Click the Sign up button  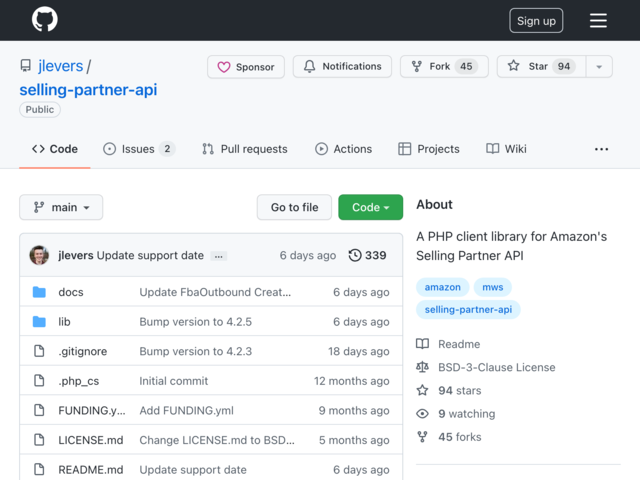click(536, 21)
